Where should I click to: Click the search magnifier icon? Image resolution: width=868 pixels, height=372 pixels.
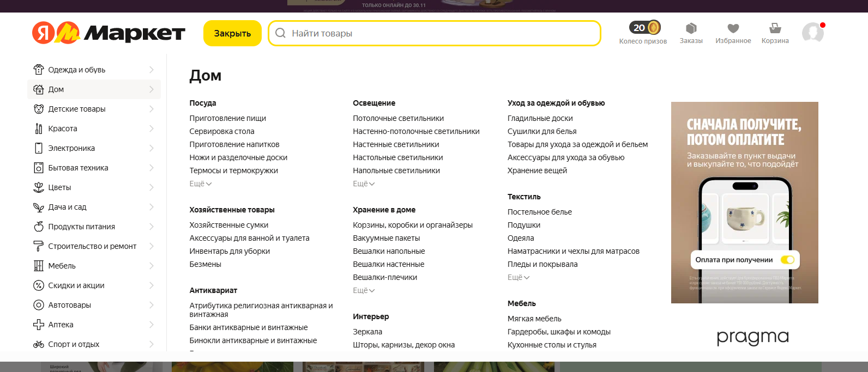coord(280,33)
